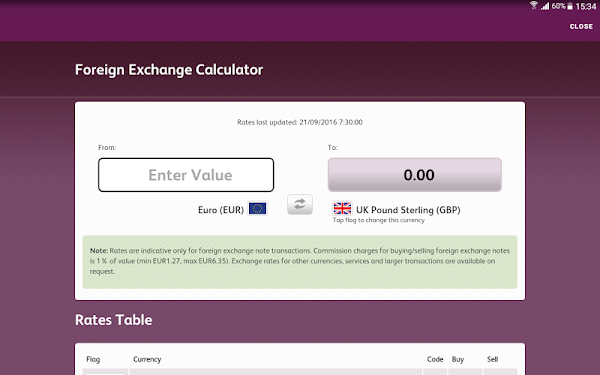Close the Foreign Exchange Calculator screen
Image resolution: width=600 pixels, height=375 pixels.
[x=581, y=26]
